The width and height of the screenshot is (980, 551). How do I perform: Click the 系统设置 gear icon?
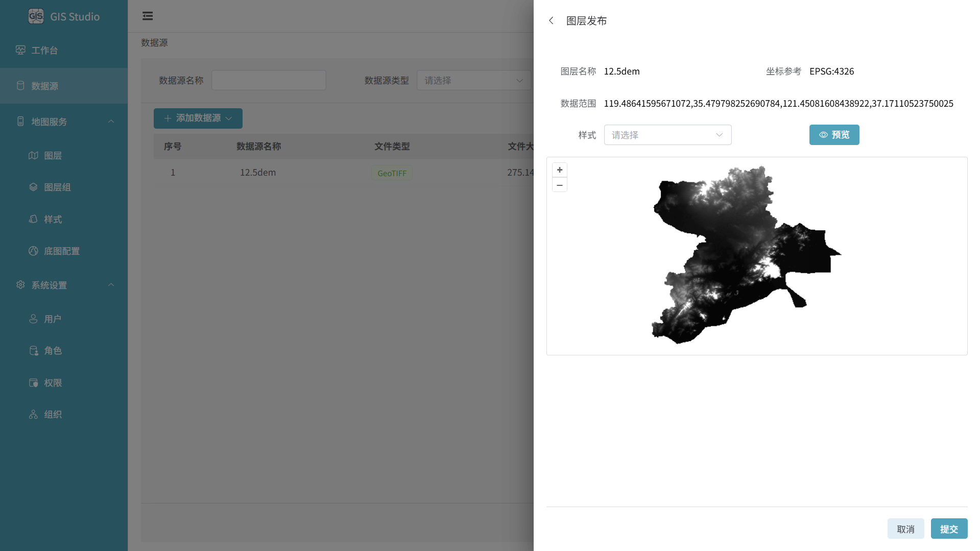(20, 285)
